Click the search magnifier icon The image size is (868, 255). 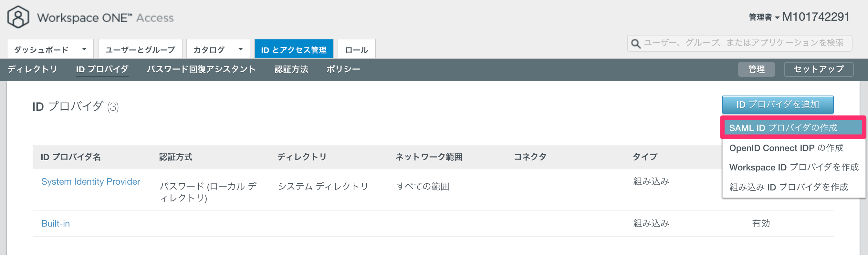[635, 44]
